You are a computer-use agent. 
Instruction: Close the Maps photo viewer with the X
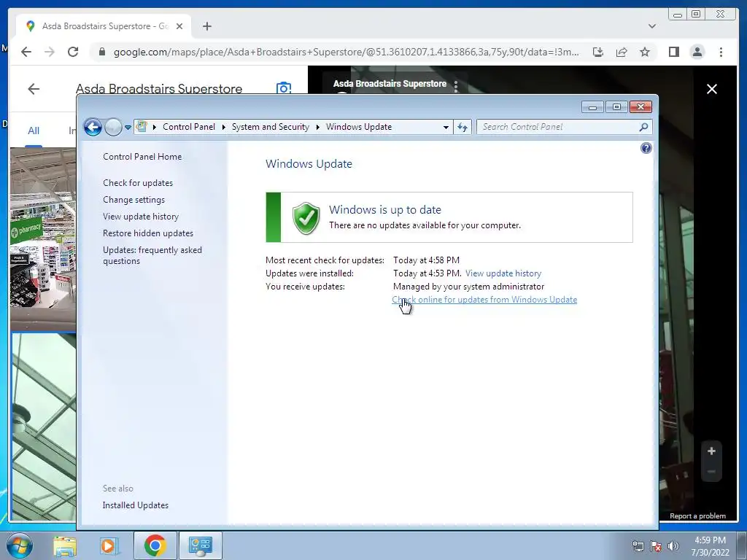coord(712,89)
